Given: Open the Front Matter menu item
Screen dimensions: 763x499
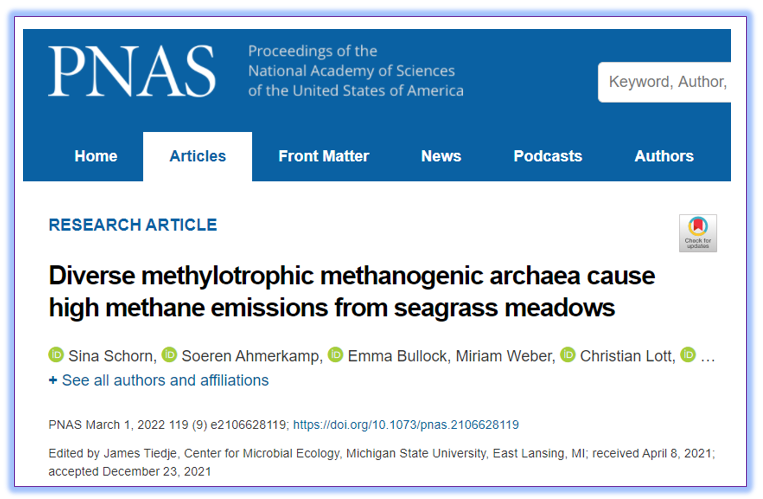Looking at the screenshot, I should (x=324, y=156).
